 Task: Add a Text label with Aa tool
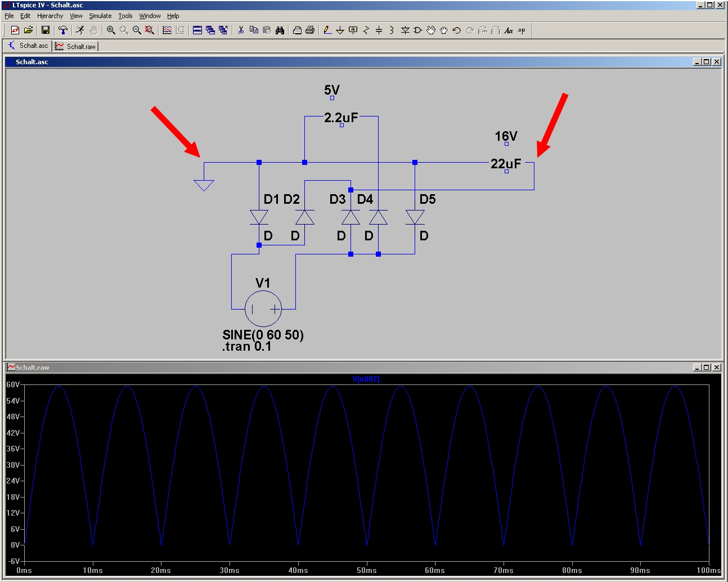508,30
